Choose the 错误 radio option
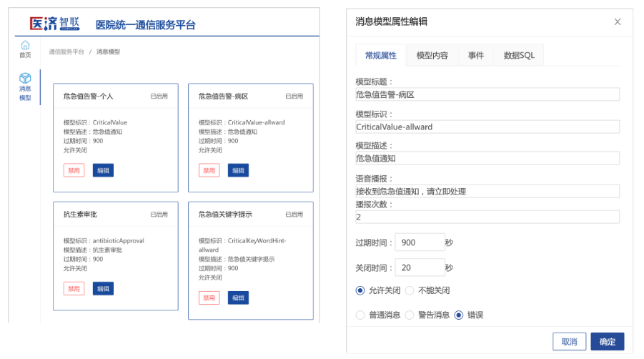644x359 pixels. tap(459, 315)
